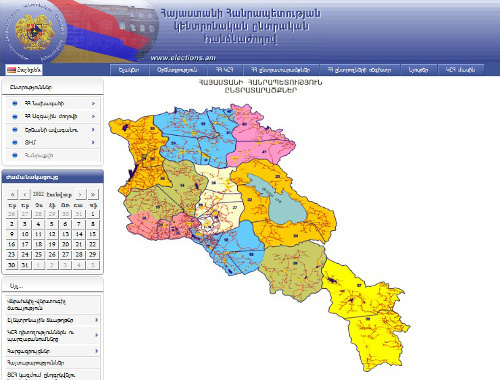Screen dimensions: 500x380
Task: Jump forward one year in calendar (»)
Action: coord(93,194)
